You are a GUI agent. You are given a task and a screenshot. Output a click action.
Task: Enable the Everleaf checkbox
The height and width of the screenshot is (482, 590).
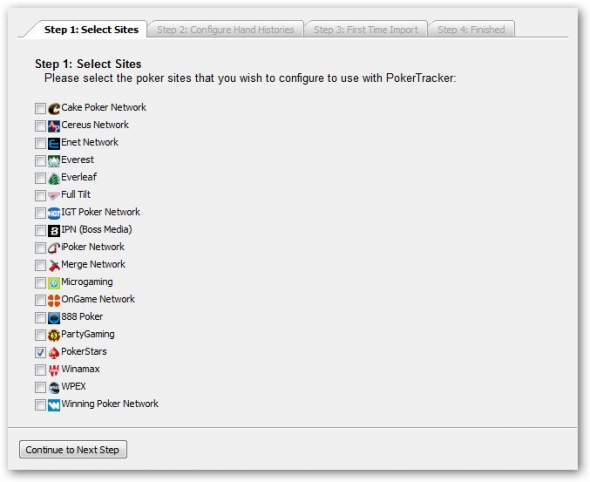pyautogui.click(x=40, y=178)
